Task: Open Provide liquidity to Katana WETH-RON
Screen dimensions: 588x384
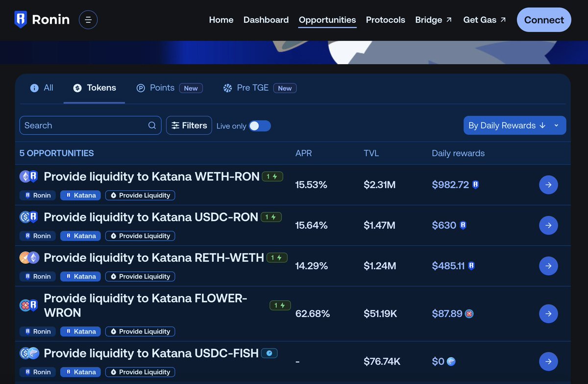Action: point(152,177)
